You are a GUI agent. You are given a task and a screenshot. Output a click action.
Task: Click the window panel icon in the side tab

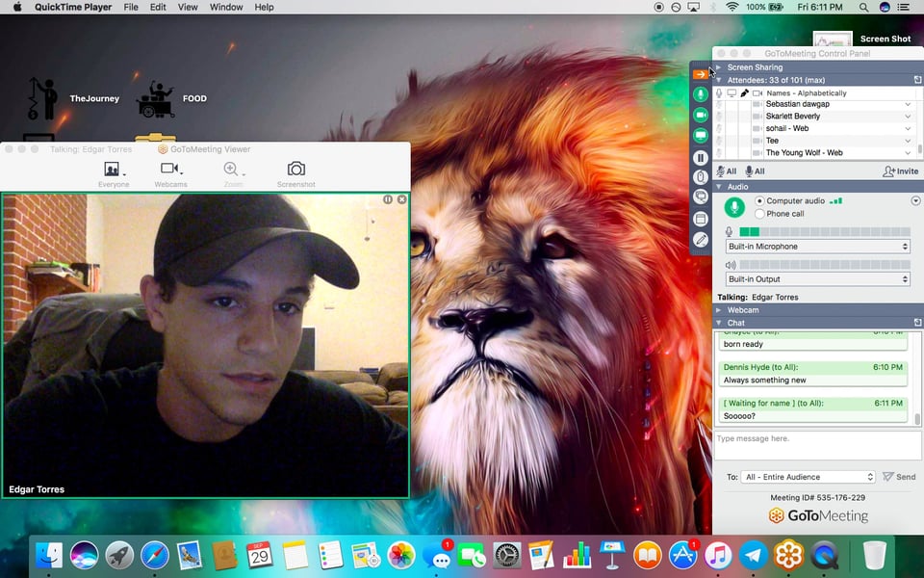coord(700,219)
